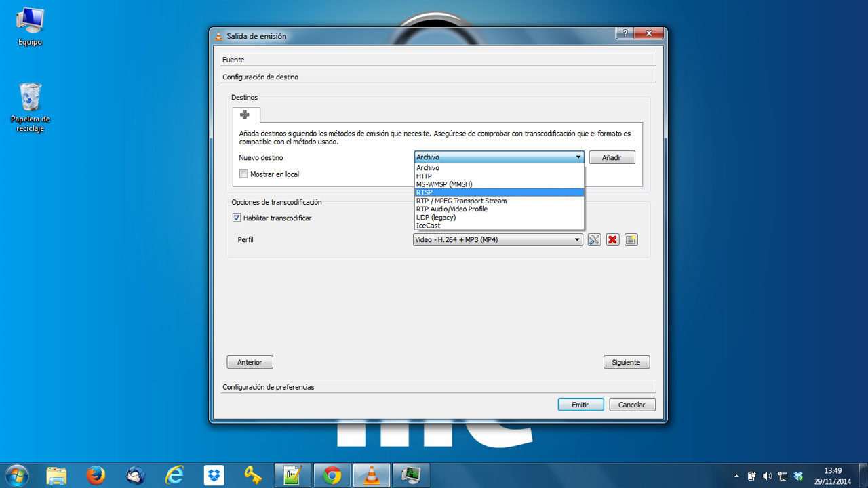Switch to Chrome in taskbar

[x=332, y=476]
